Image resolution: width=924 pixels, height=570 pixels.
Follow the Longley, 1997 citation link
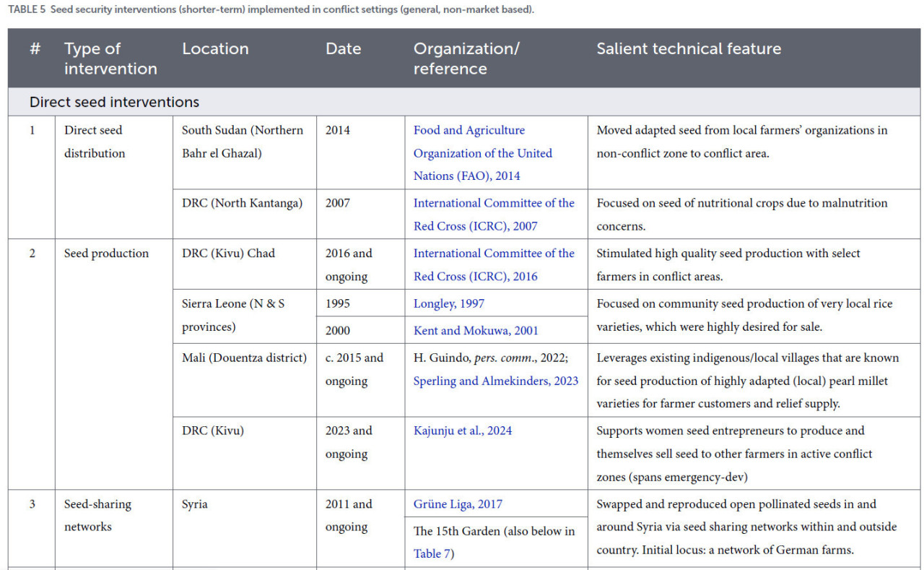448,303
